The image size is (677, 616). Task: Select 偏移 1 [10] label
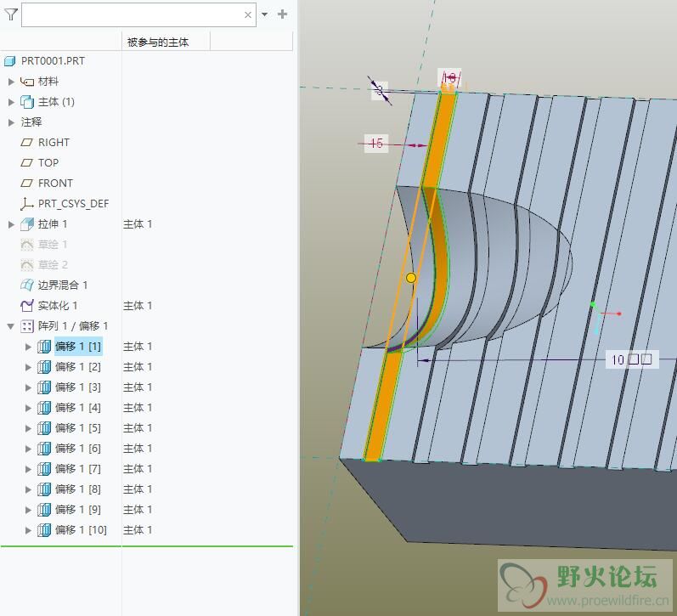click(81, 530)
